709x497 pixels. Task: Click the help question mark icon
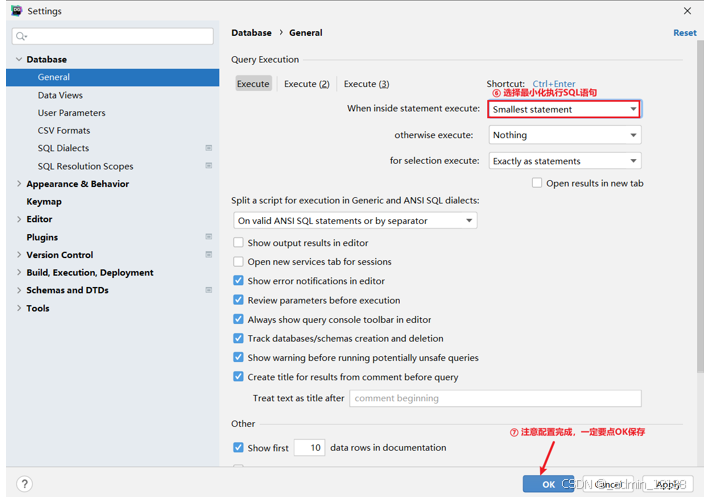[x=24, y=484]
